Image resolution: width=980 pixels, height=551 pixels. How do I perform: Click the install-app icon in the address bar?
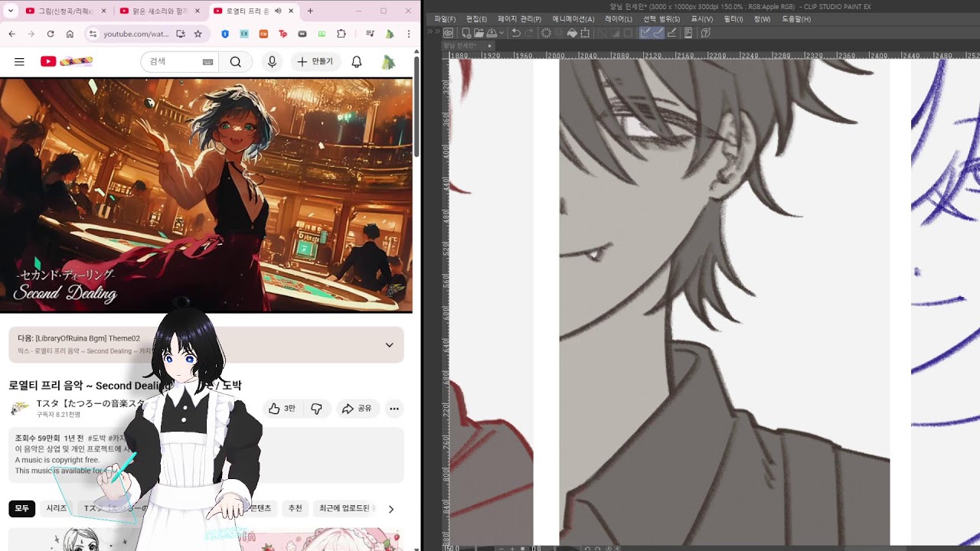(x=181, y=34)
